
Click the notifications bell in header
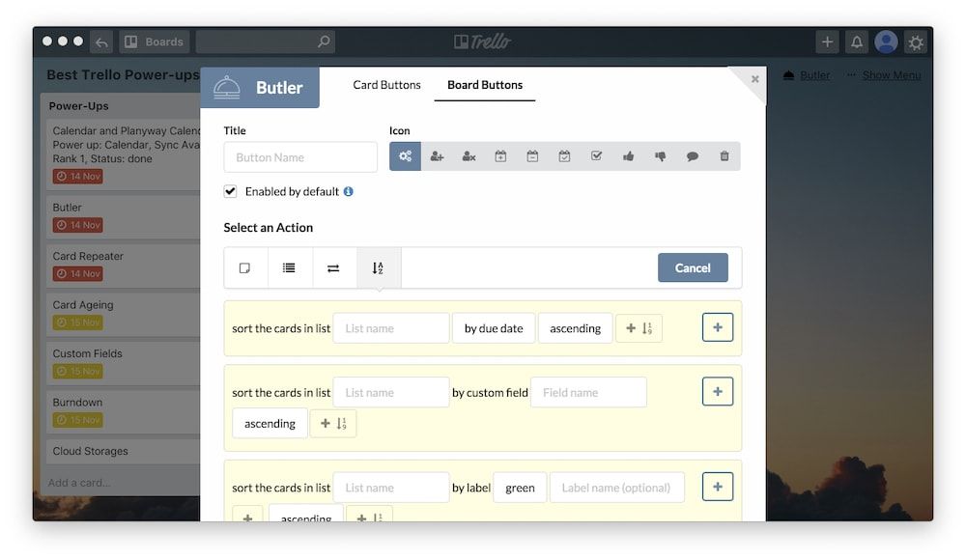pos(856,42)
